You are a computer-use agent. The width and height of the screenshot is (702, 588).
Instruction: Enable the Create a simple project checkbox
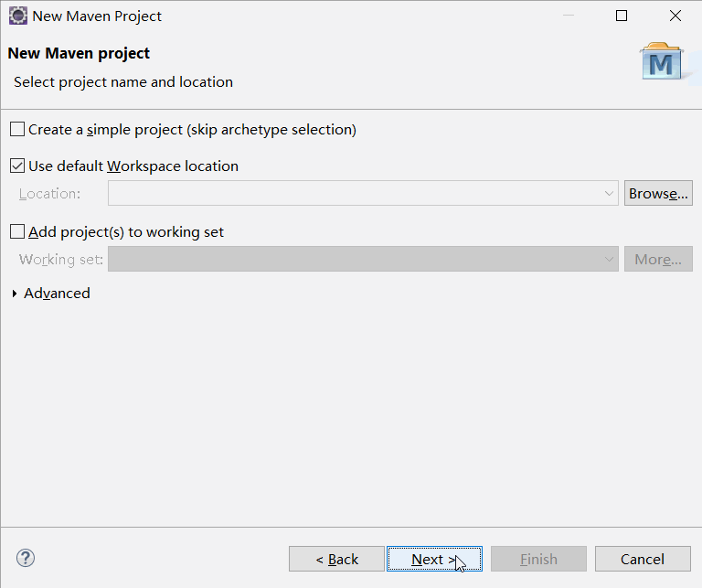click(17, 130)
